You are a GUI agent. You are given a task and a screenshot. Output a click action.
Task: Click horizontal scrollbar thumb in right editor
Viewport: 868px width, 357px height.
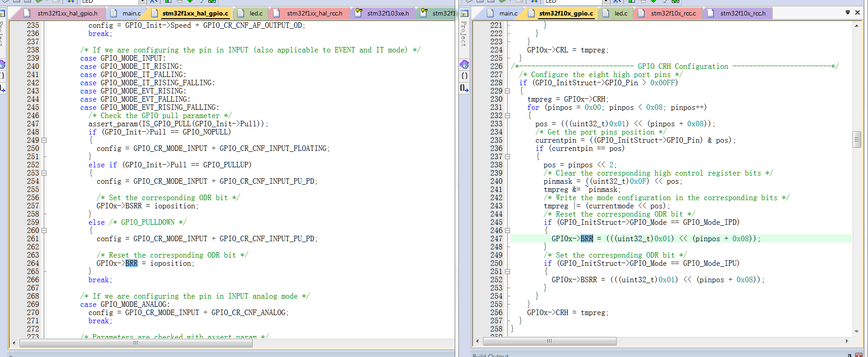click(550, 341)
